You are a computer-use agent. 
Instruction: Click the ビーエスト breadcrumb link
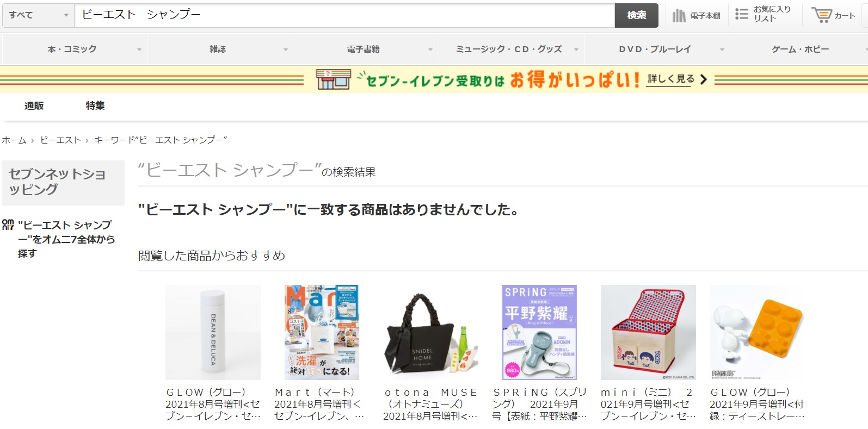[60, 140]
